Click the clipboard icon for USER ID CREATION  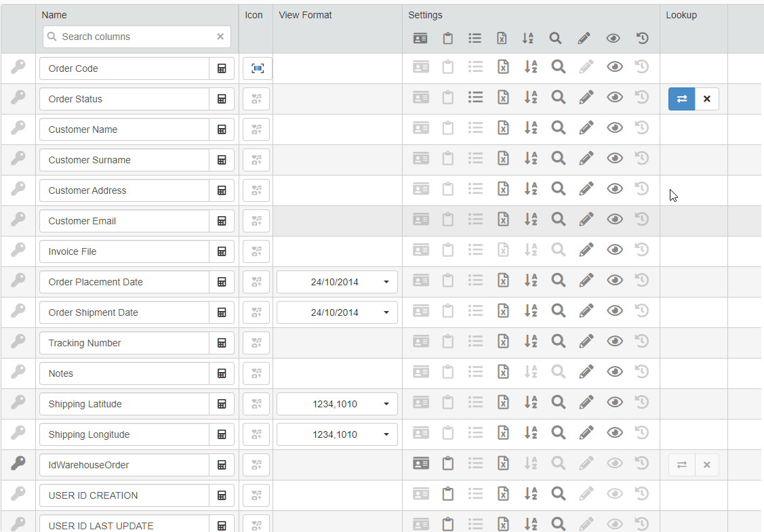pyautogui.click(x=448, y=494)
